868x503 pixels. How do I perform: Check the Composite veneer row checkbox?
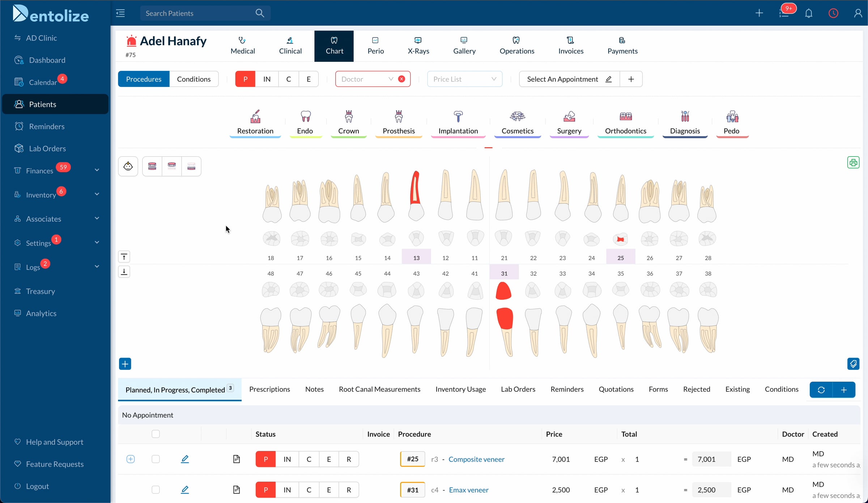coord(156,459)
